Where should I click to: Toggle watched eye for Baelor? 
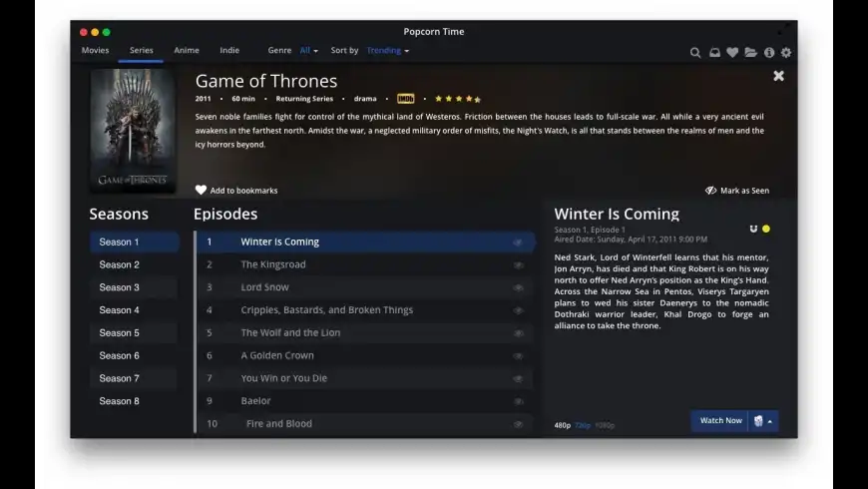point(518,401)
